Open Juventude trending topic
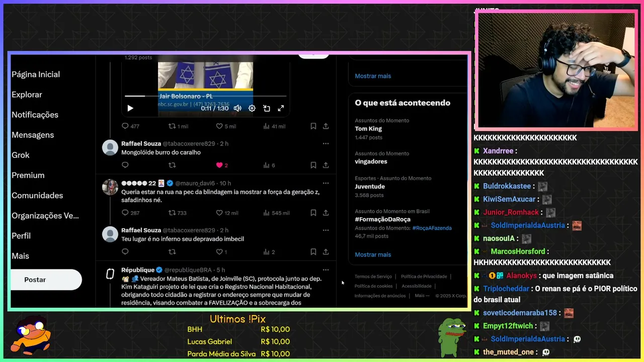The height and width of the screenshot is (362, 644). tap(370, 187)
